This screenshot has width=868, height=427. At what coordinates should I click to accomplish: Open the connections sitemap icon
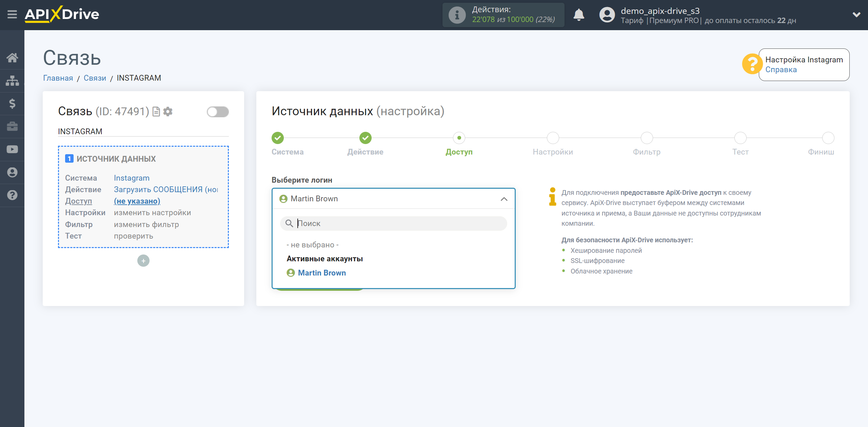point(12,81)
